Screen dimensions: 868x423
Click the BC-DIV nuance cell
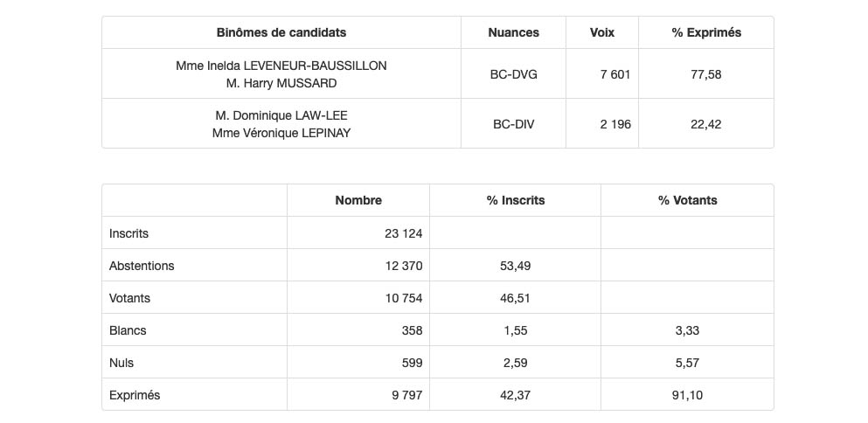click(x=513, y=124)
